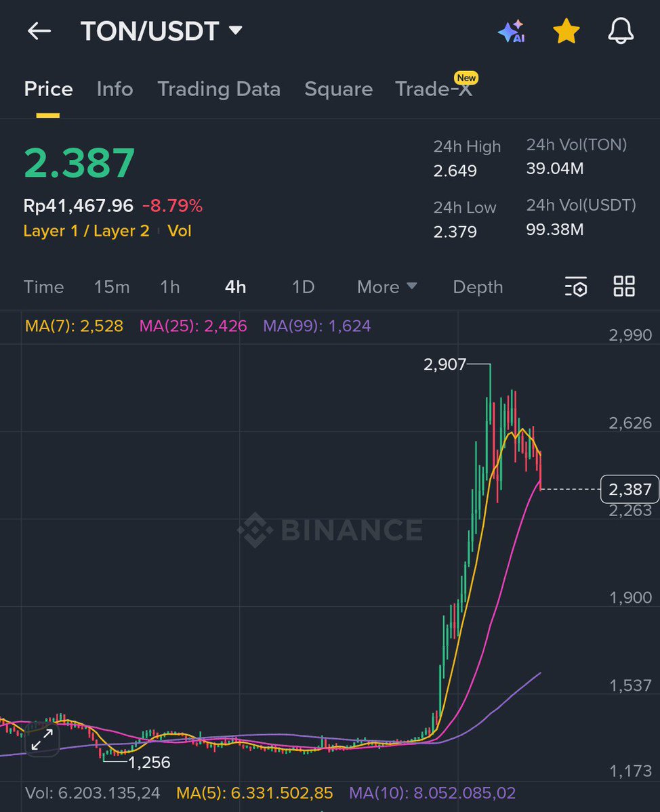This screenshot has height=812, width=660.
Task: Open the TON/USDT pair dropdown
Action: tap(161, 31)
